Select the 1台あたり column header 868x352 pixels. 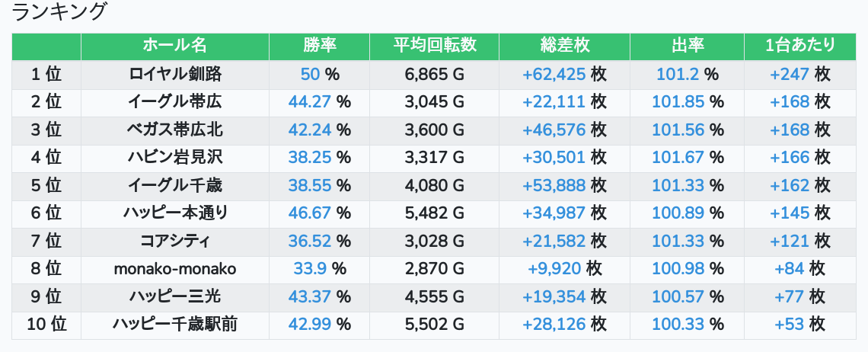pyautogui.click(x=799, y=46)
